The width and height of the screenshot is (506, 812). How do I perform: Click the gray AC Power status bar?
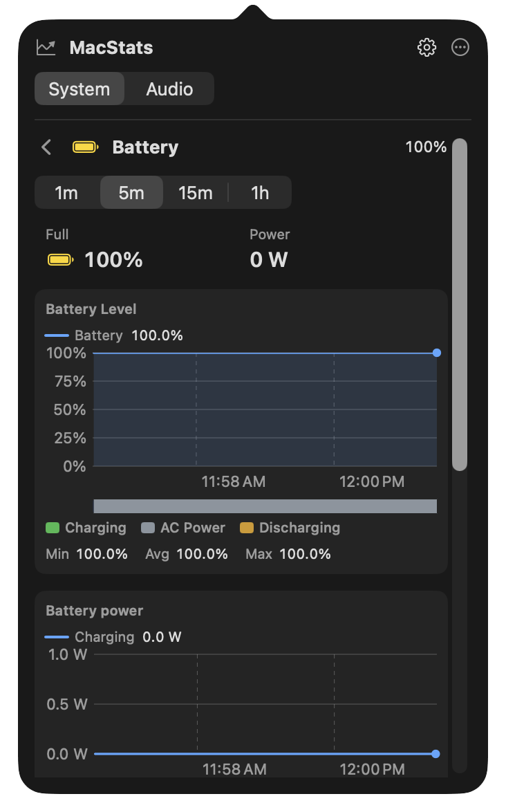tap(265, 506)
